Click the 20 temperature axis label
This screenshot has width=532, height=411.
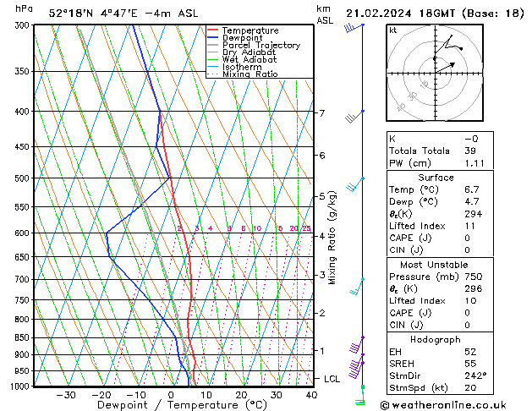241,395
